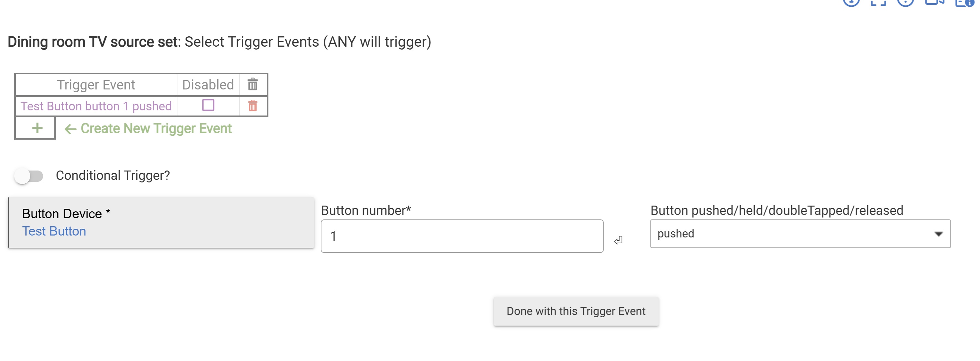Click the enter arrow next to button number

point(618,240)
